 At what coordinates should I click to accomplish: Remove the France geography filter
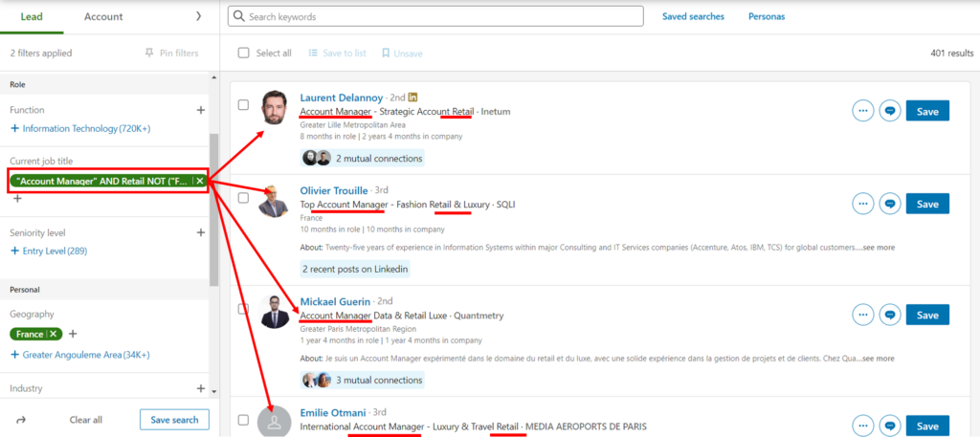(55, 334)
